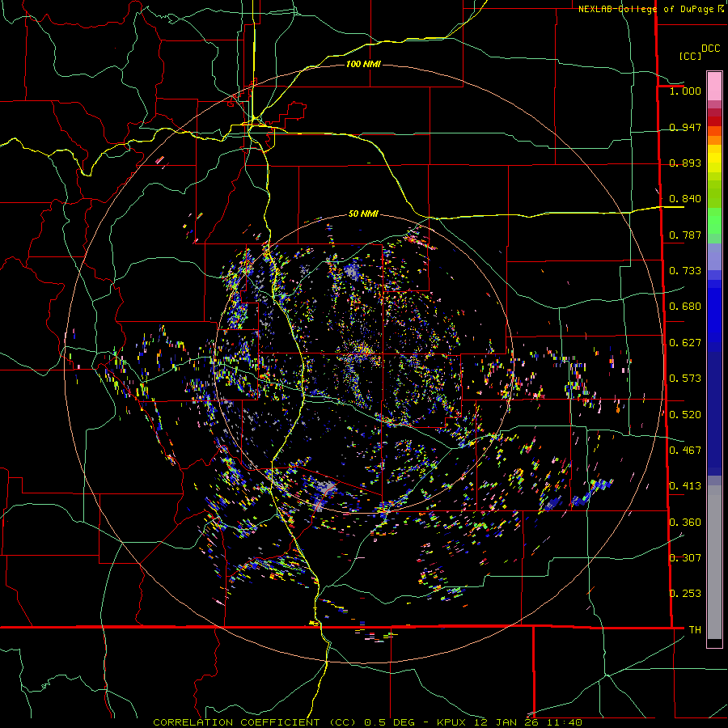
Task: Click the 0.307 scale value
Action: click(685, 558)
